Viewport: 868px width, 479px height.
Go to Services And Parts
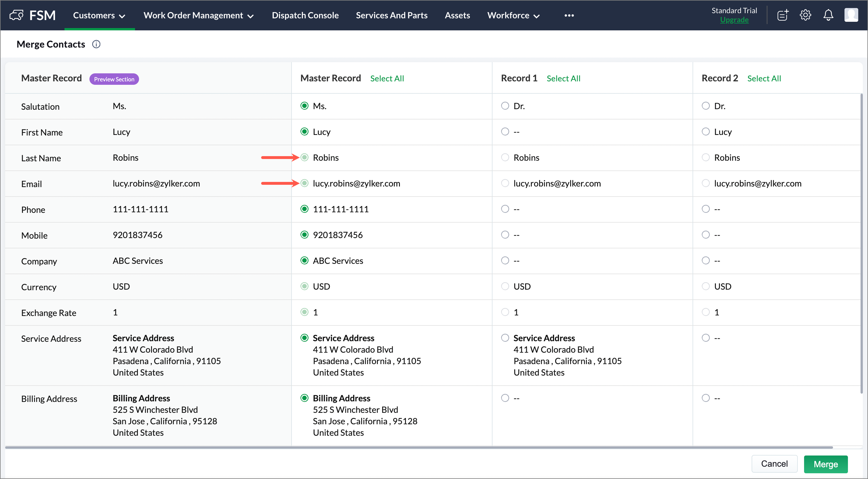click(x=392, y=15)
